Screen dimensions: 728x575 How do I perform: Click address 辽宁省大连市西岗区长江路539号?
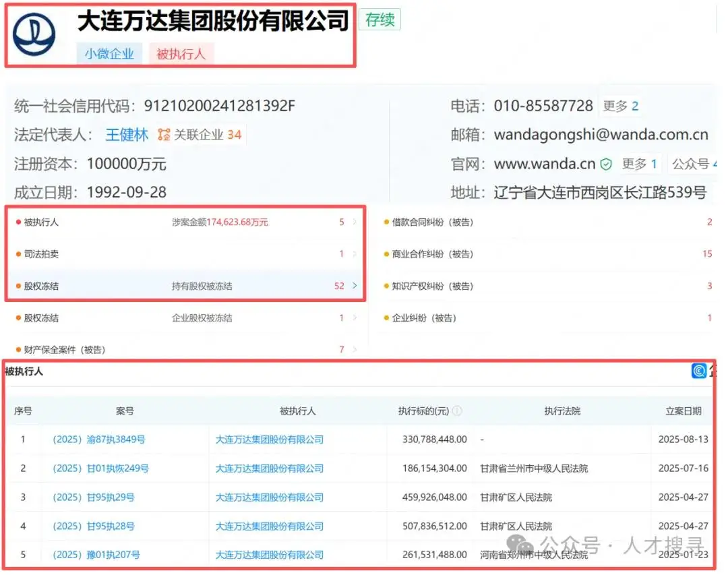[601, 192]
